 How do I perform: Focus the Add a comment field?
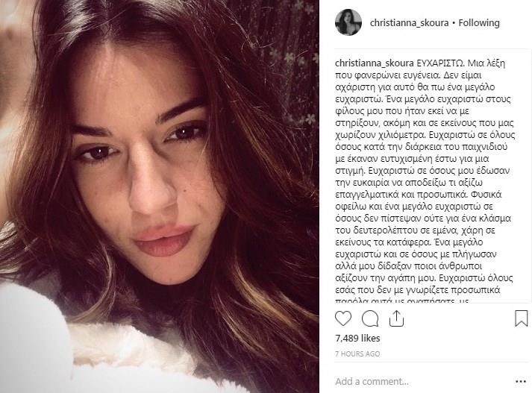coord(422,382)
